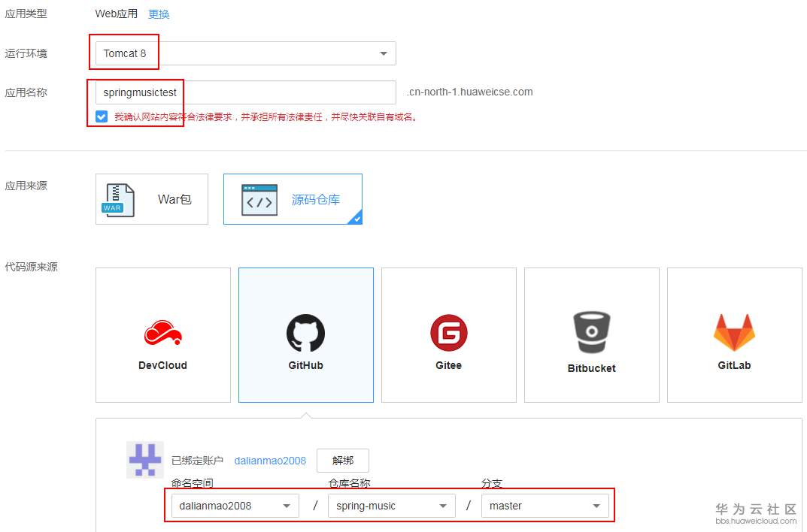807x532 pixels.
Task: Click the 更换 link
Action: pos(159,14)
